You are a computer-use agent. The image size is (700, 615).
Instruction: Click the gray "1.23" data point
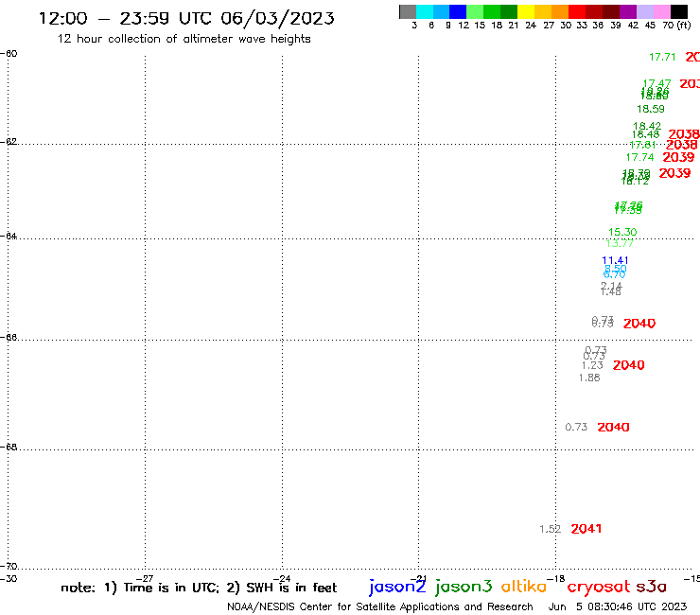(592, 365)
